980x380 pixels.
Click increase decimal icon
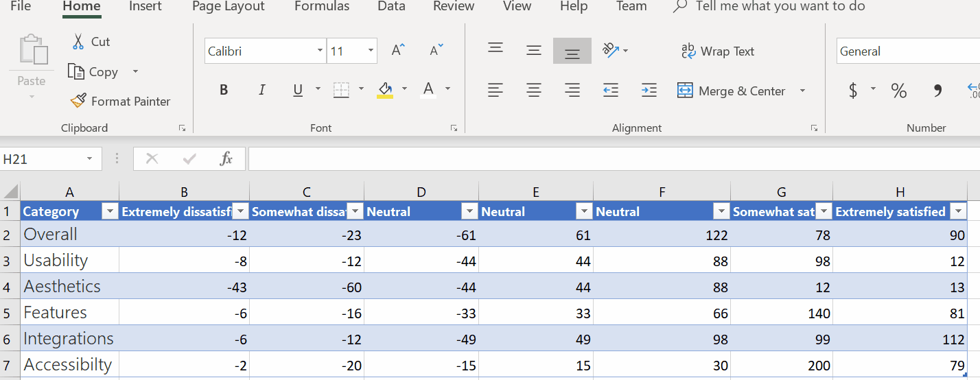click(973, 91)
